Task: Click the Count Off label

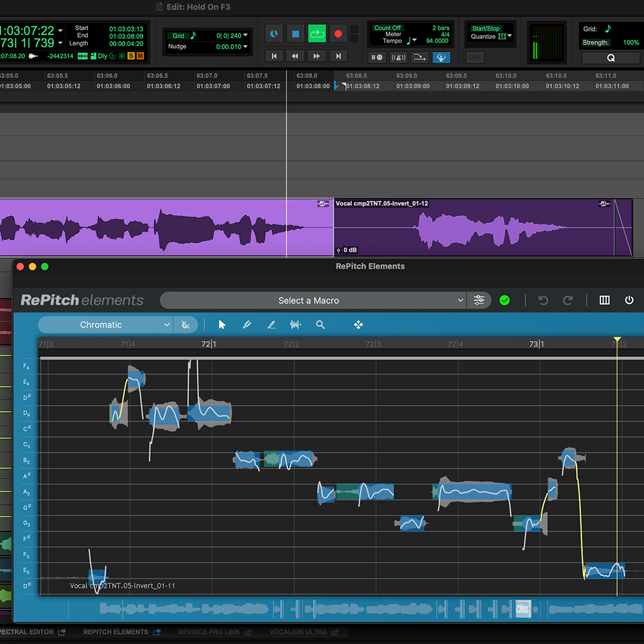Action: [388, 28]
